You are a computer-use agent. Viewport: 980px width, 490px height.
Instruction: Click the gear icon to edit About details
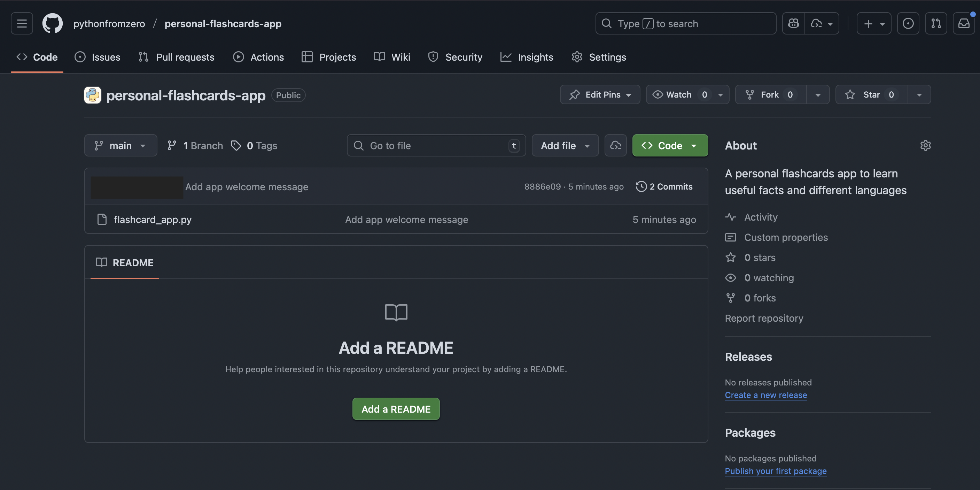coord(926,145)
